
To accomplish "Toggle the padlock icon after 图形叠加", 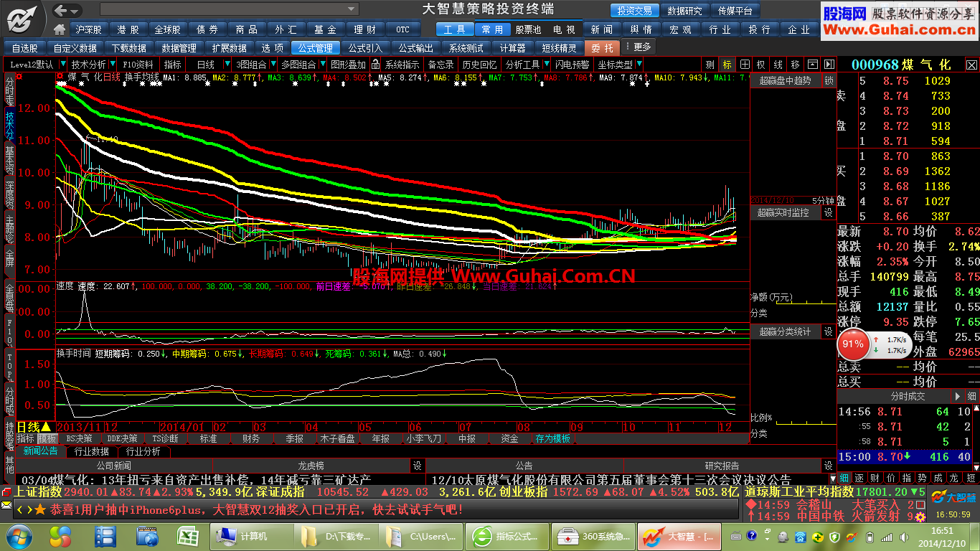I will (x=375, y=65).
